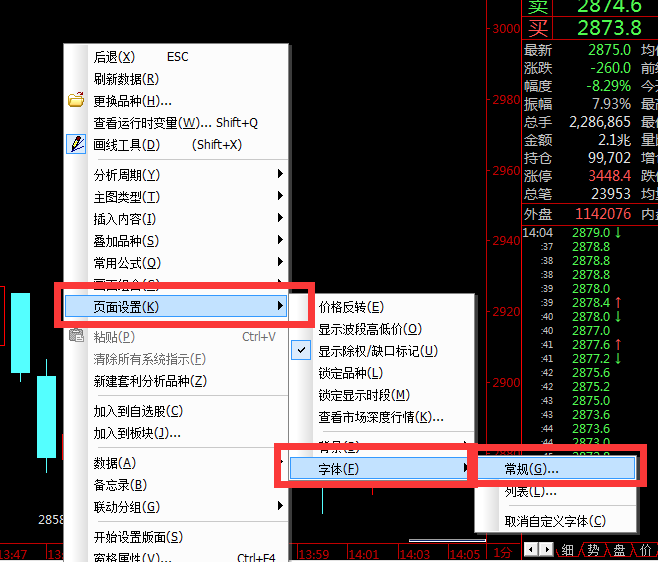Screen dimensions: 658x562
Task: Click the 幅度 value -8.29%
Action: click(x=608, y=86)
